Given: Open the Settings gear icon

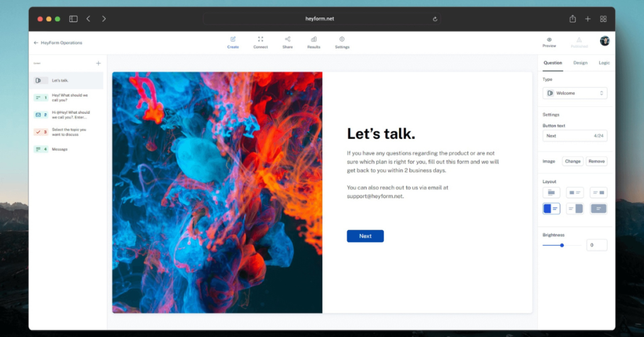Looking at the screenshot, I should [341, 39].
